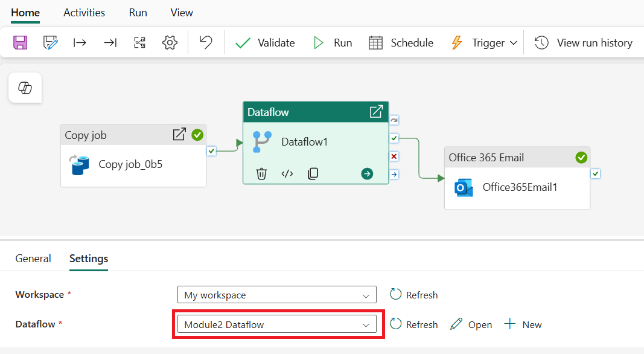644x354 pixels.
Task: Open Dataflow activity external link icon
Action: tap(376, 111)
